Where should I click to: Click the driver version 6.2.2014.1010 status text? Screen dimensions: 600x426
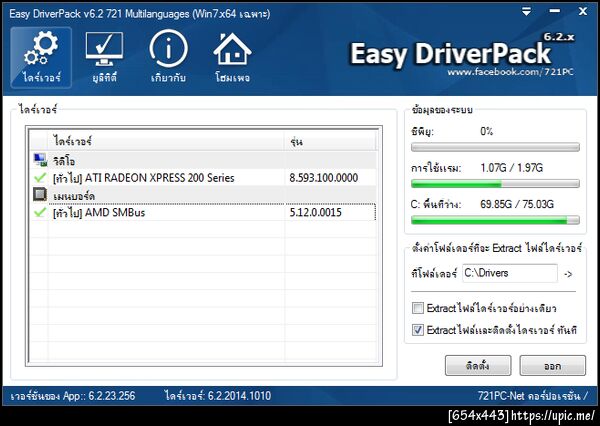[218, 396]
